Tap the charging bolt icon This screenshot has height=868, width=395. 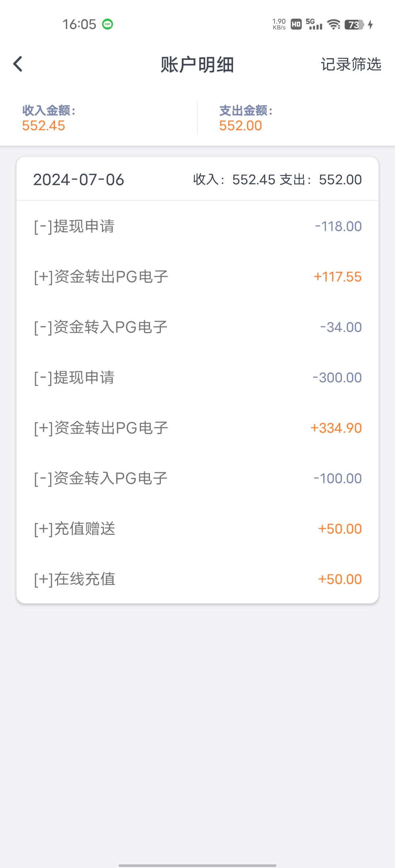click(x=370, y=24)
